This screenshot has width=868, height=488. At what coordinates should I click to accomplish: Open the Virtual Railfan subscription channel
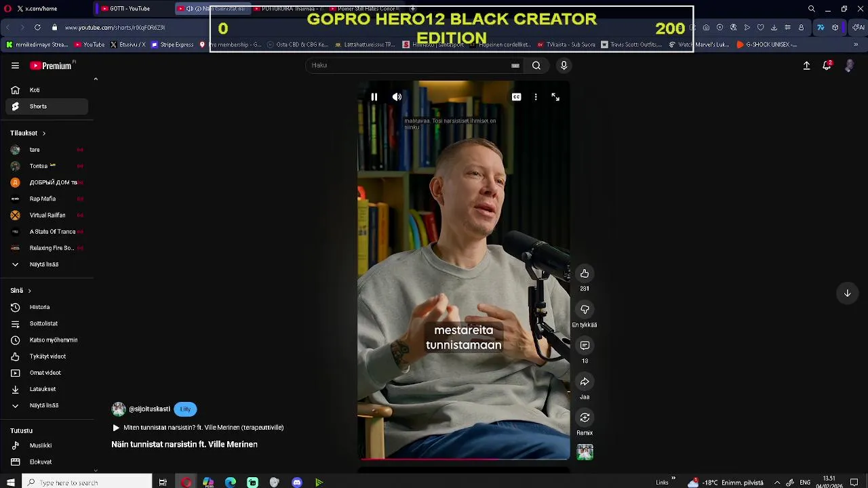[x=47, y=215]
